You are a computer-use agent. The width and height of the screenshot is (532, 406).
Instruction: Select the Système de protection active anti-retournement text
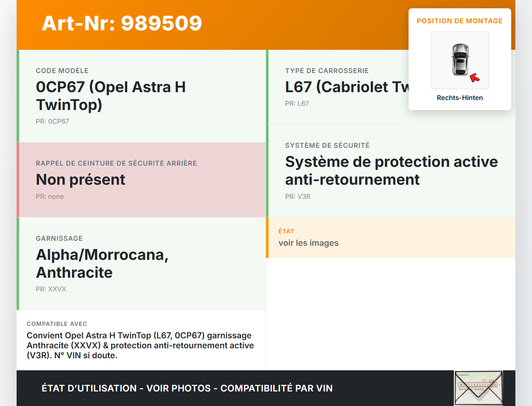tap(391, 171)
